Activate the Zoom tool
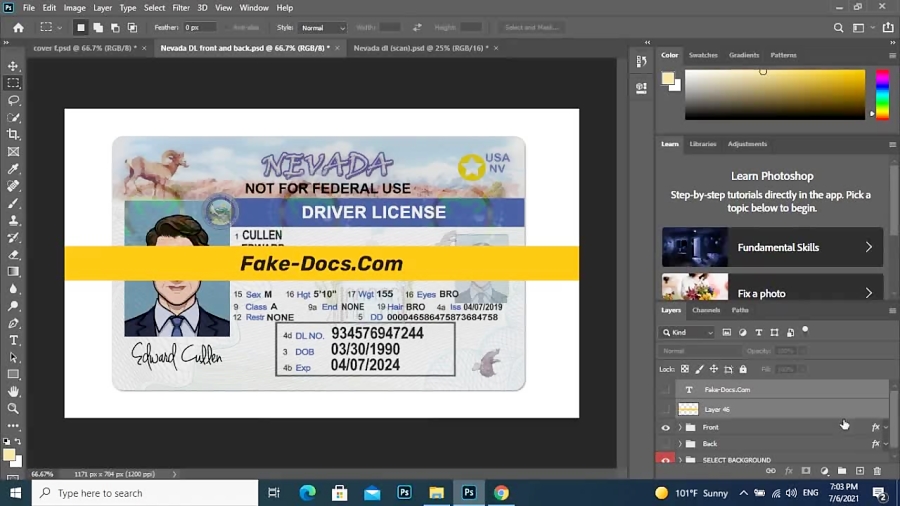 point(13,408)
